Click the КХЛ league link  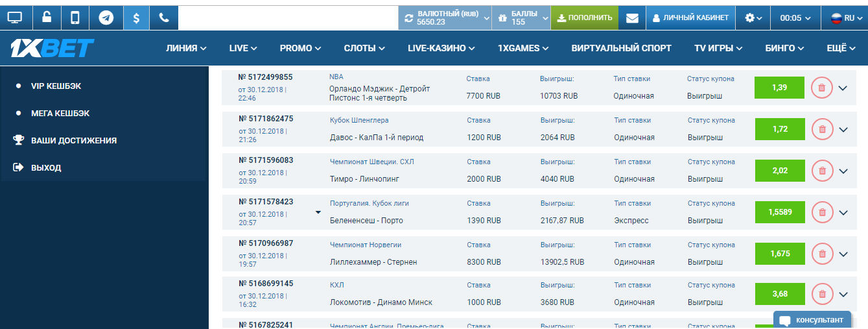click(x=336, y=285)
